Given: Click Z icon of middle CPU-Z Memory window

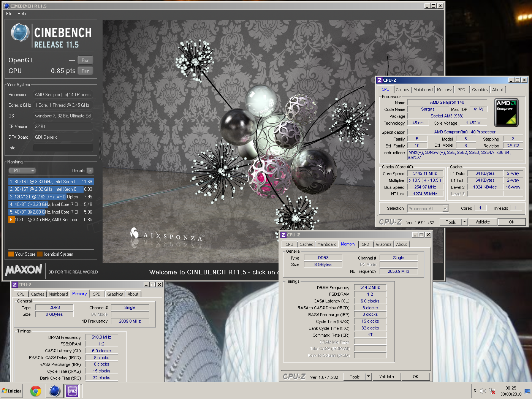Looking at the screenshot, I should 283,235.
